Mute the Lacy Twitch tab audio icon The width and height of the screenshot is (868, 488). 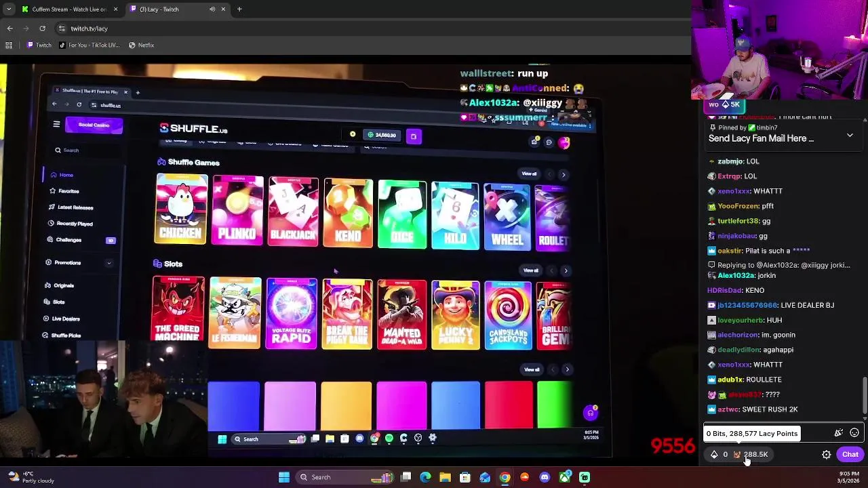pyautogui.click(x=212, y=9)
